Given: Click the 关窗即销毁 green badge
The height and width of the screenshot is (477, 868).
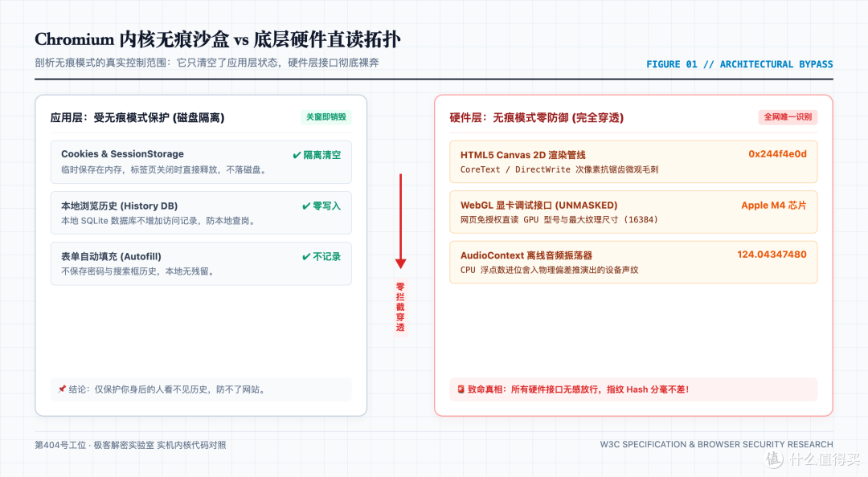Looking at the screenshot, I should click(326, 116).
